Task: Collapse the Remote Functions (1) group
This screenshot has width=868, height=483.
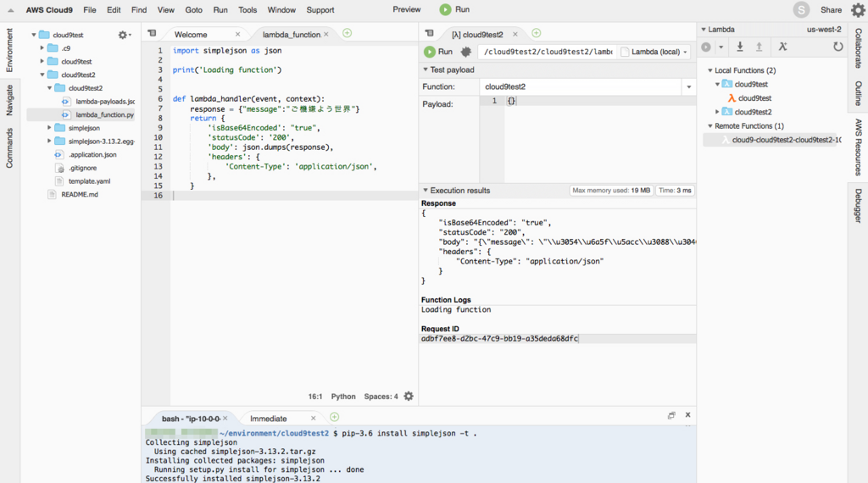Action: point(709,126)
